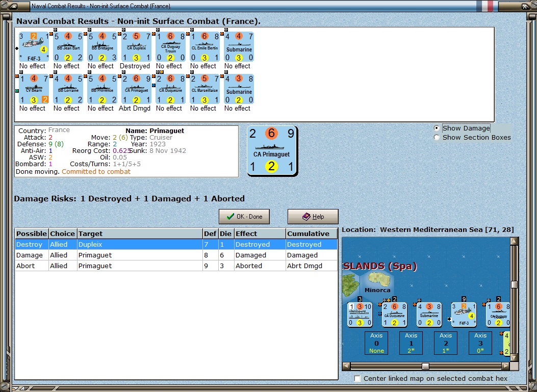
Task: Click the Effect column header
Action: pyautogui.click(x=260, y=233)
